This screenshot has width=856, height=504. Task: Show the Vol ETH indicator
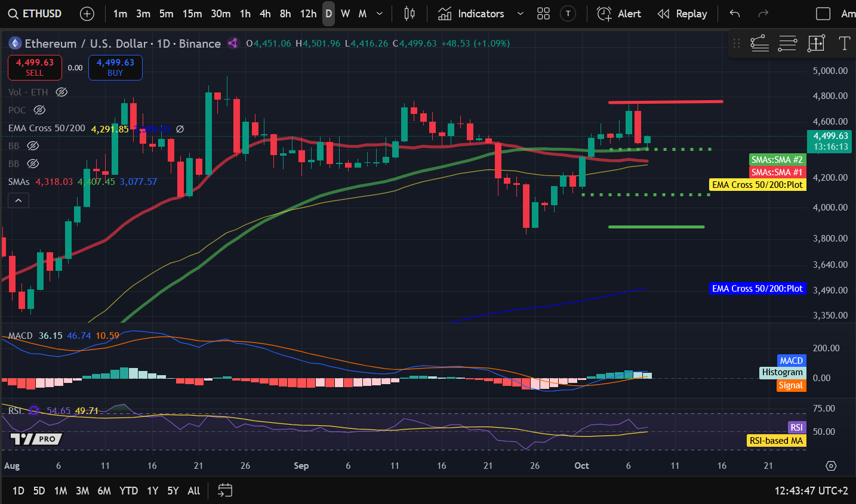coord(61,92)
